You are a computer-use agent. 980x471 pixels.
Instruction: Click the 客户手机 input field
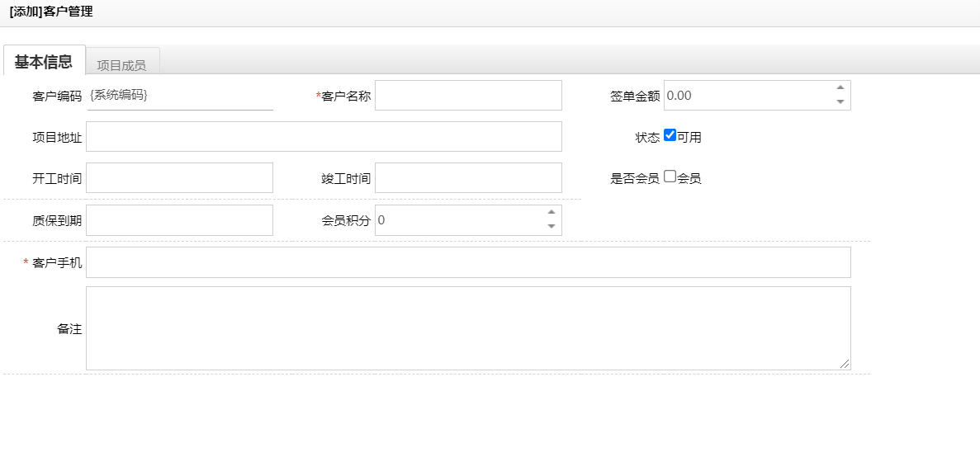click(468, 262)
